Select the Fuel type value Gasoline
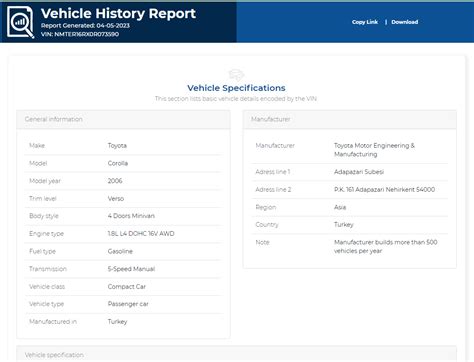Viewport: 474px width, 362px height. (120, 251)
